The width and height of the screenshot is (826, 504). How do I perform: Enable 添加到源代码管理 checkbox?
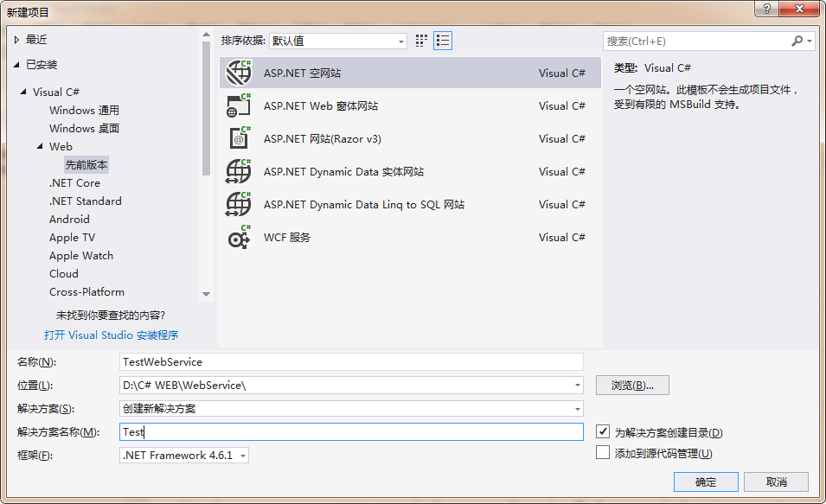(x=603, y=452)
